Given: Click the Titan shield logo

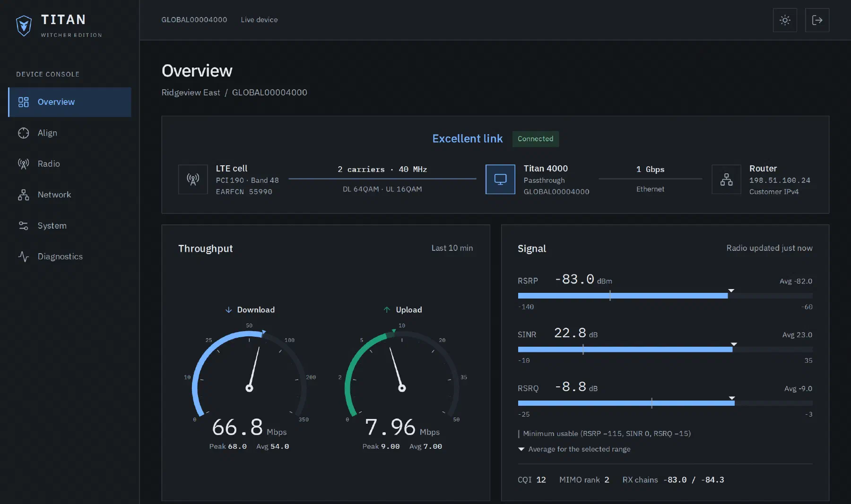Looking at the screenshot, I should point(24,26).
